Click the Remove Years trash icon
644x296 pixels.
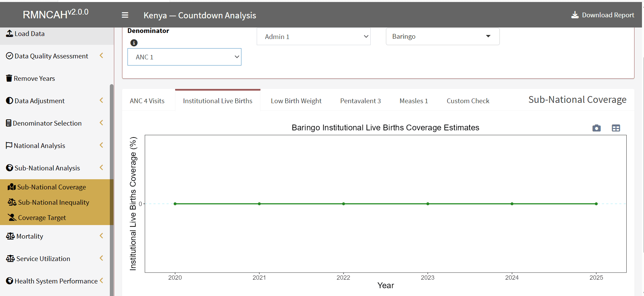[9, 78]
